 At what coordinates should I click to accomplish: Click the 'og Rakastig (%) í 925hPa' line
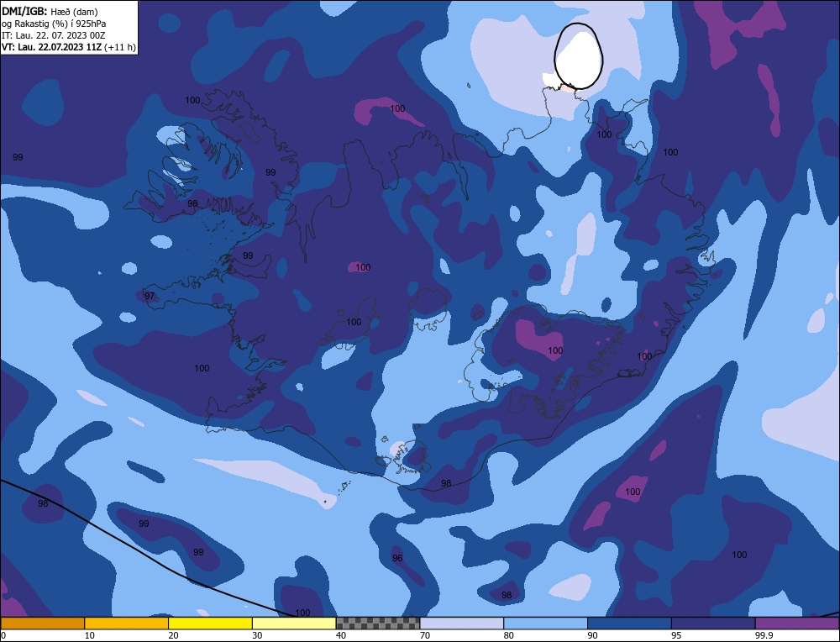(x=54, y=24)
